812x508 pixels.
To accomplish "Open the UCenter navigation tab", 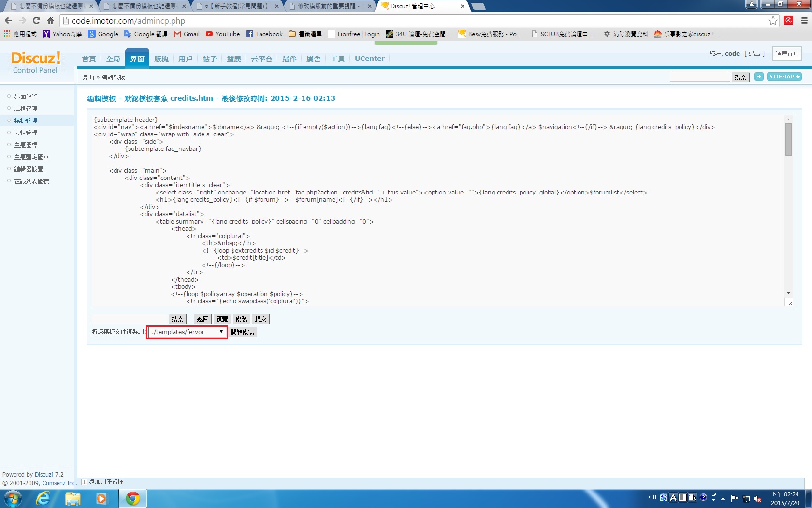I will click(x=370, y=59).
